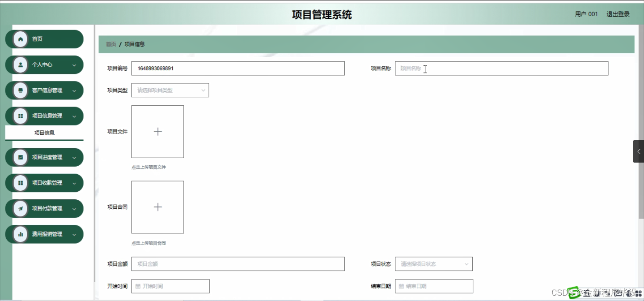Open the 项目类型 dropdown

pos(170,90)
